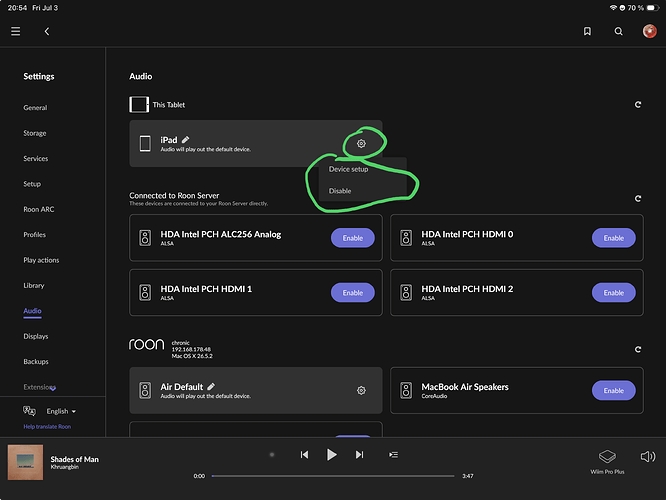The image size is (666, 500).
Task: Seek within the track progress bar
Action: pos(333,476)
